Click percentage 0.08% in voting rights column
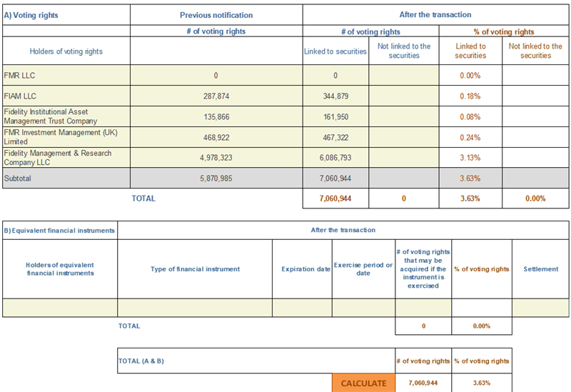The image size is (571, 392). (x=470, y=116)
